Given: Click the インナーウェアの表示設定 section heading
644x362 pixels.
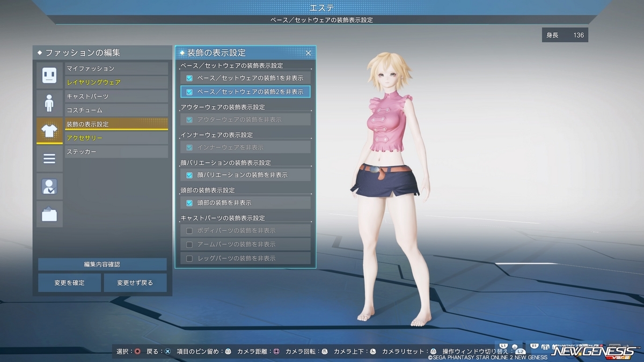Looking at the screenshot, I should click(x=217, y=135).
